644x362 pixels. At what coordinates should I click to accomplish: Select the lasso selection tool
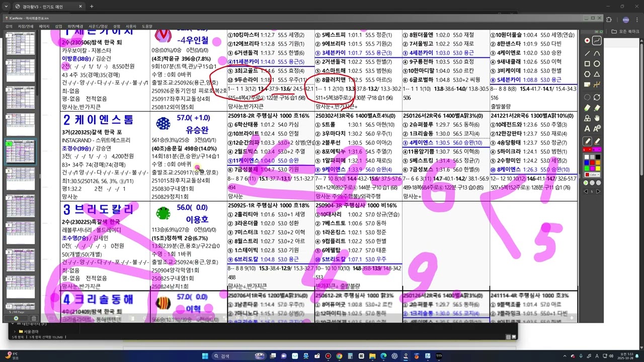[587, 98]
